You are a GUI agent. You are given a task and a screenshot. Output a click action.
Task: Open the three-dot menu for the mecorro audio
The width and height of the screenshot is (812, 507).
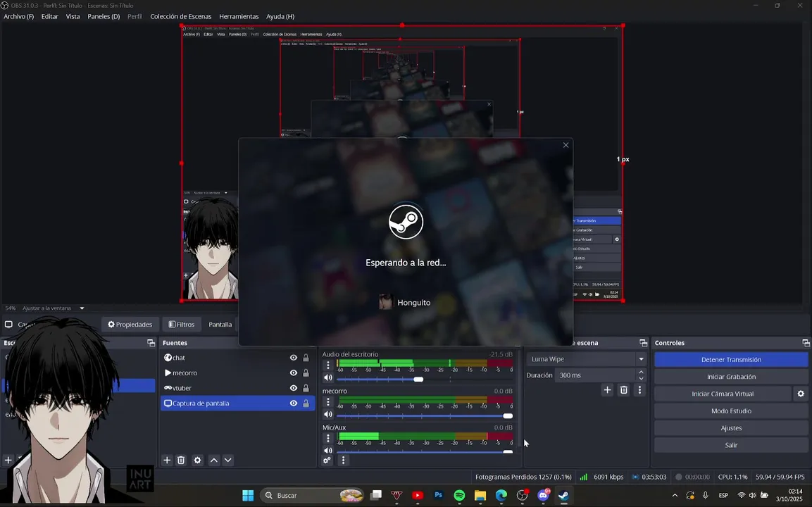(327, 401)
